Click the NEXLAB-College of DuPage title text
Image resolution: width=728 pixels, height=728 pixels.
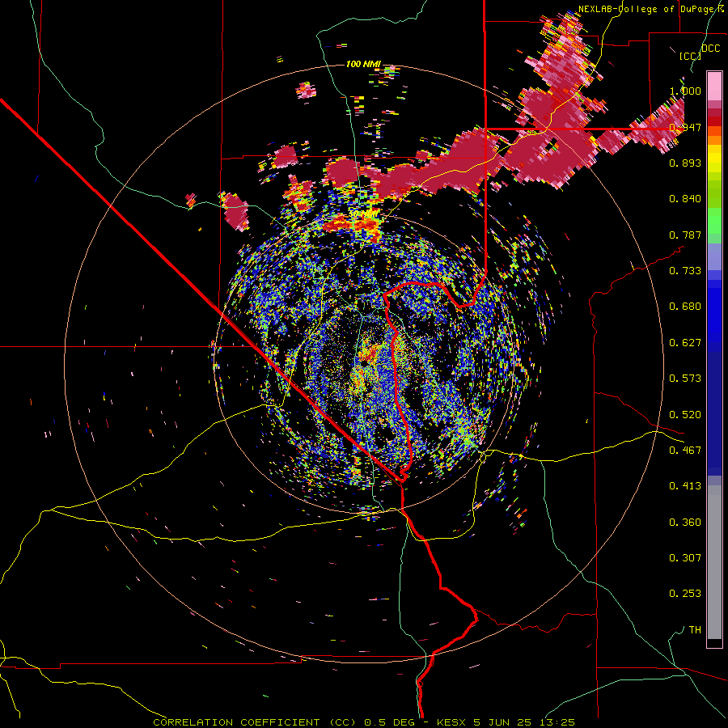(x=650, y=9)
